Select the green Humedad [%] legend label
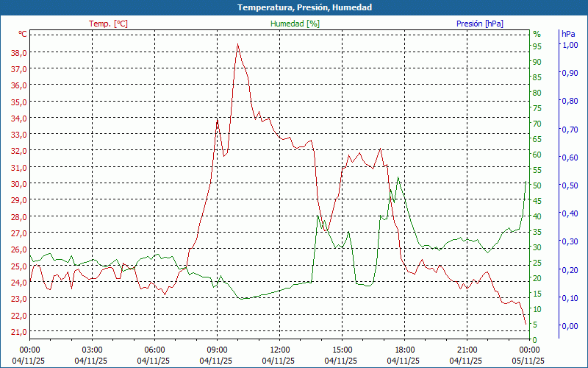 (295, 24)
